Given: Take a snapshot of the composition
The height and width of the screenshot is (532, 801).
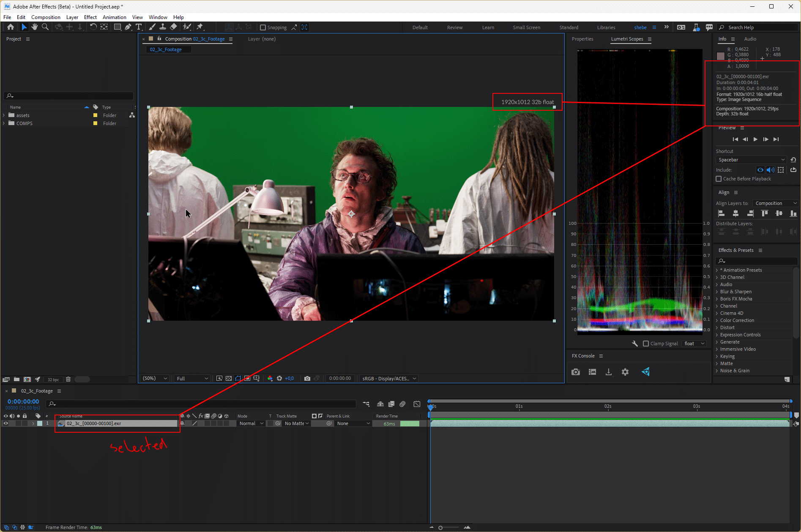Looking at the screenshot, I should [307, 379].
